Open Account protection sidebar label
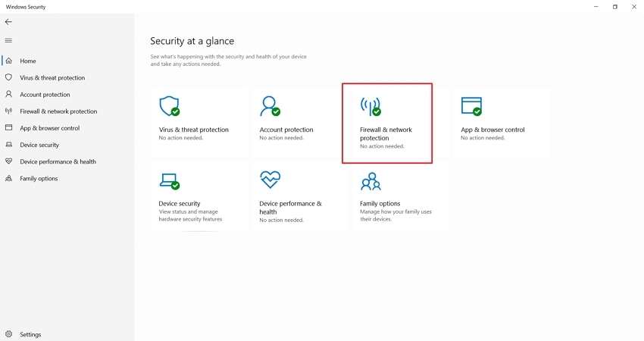Screen dimensions: 644x341 pyautogui.click(x=45, y=95)
